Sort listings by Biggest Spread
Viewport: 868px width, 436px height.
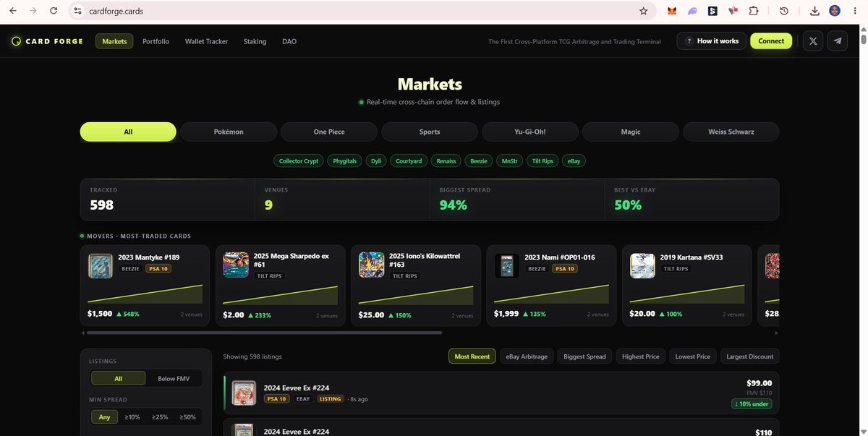pyautogui.click(x=584, y=356)
